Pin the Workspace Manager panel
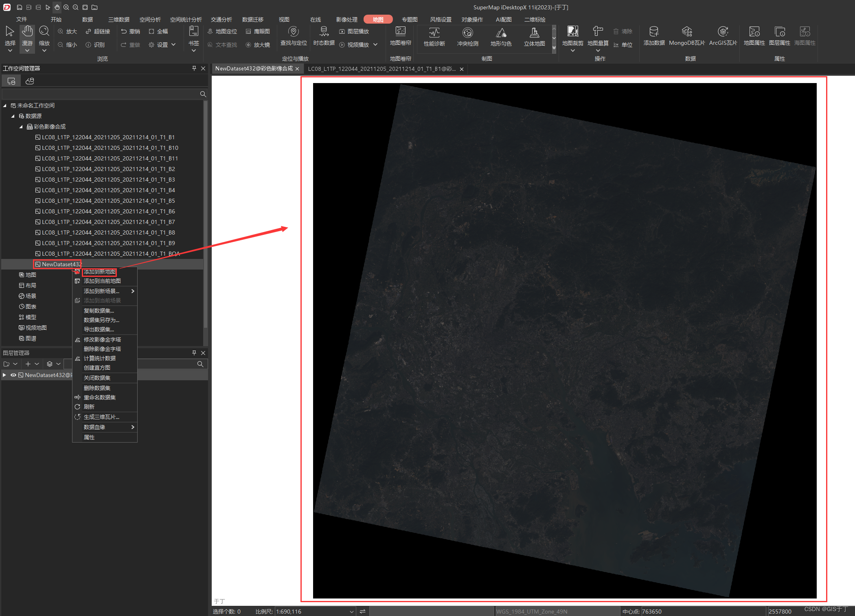This screenshot has height=616, width=855. point(194,68)
